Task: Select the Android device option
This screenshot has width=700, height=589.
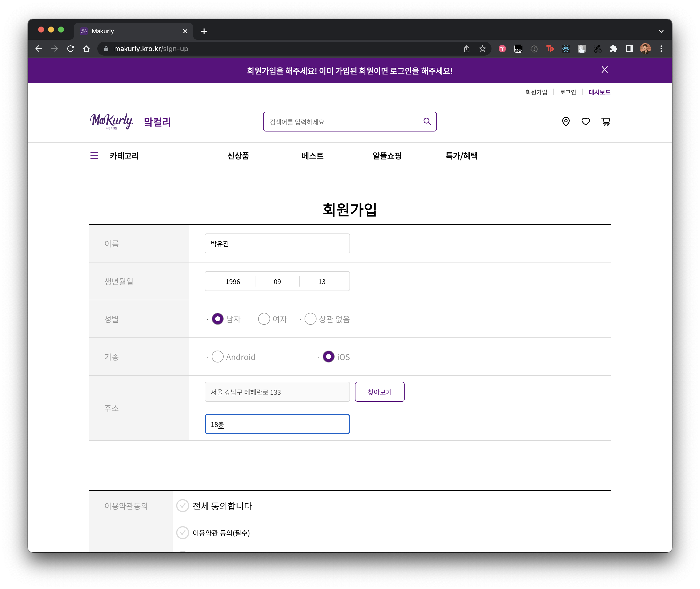Action: click(x=217, y=357)
